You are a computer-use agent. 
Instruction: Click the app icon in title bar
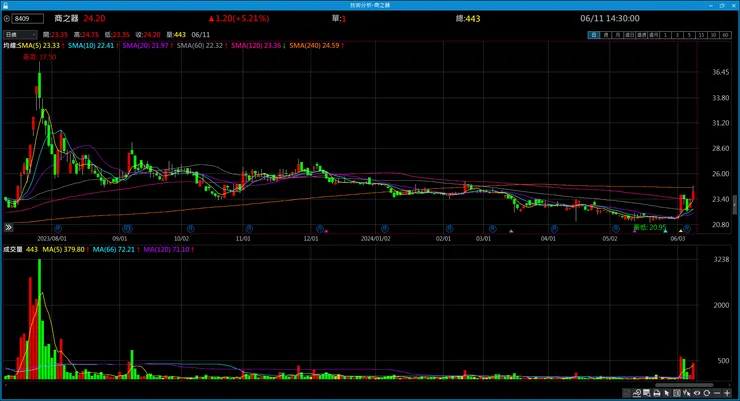5,5
